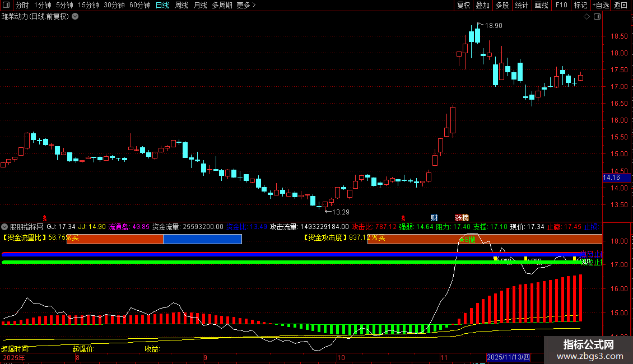The width and height of the screenshot is (633, 364).
Task: Click the 返回 back button
Action: [x=621, y=5]
